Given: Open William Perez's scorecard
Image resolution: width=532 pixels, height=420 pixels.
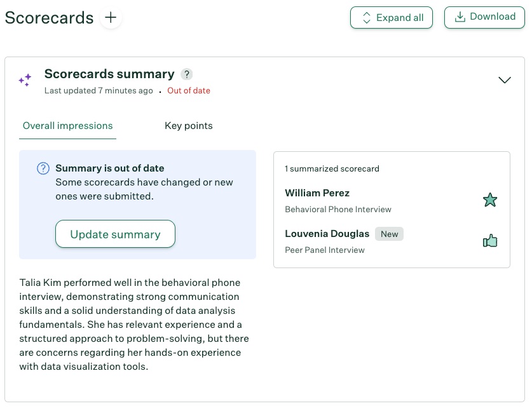Looking at the screenshot, I should pyautogui.click(x=317, y=193).
